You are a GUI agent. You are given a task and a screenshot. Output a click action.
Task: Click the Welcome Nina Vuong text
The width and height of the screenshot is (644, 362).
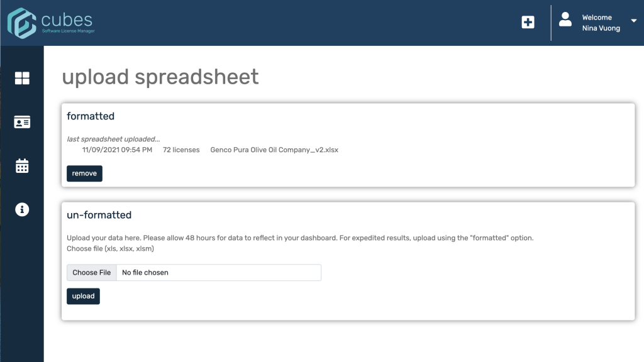pos(601,23)
